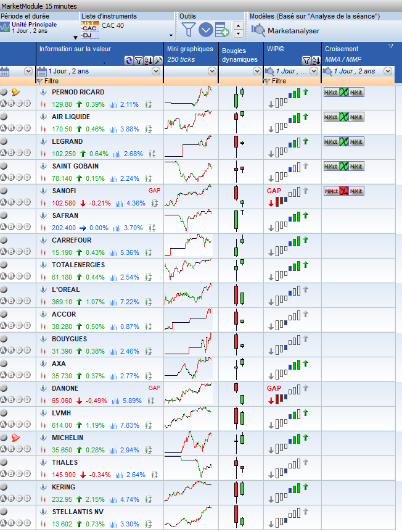
Task: Open the MICHELIN mini chart
Action: pyautogui.click(x=189, y=443)
